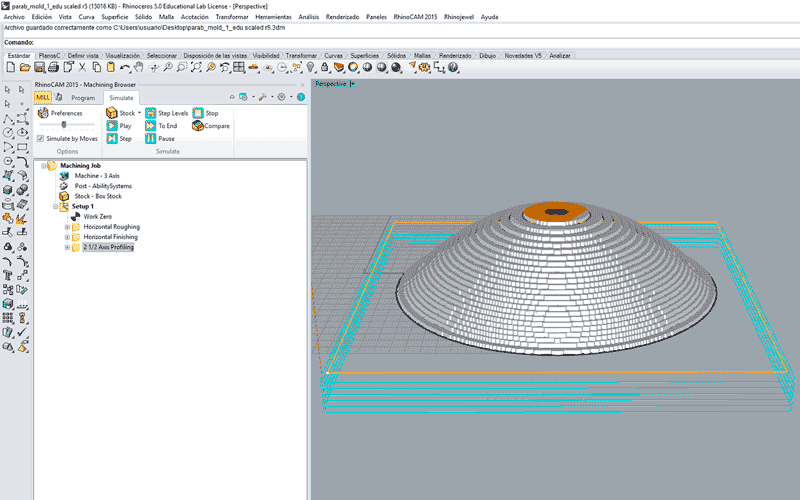Switch to the Program tab

(x=83, y=98)
